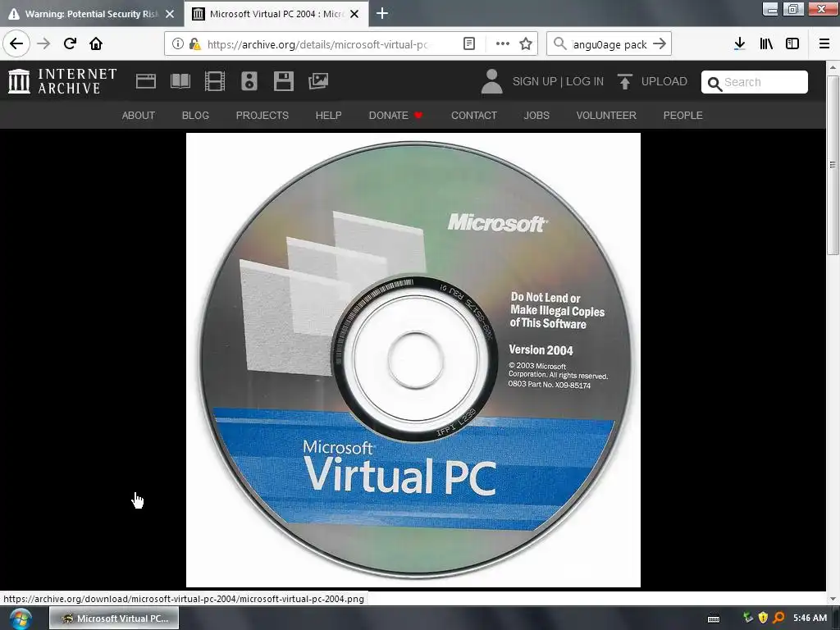The height and width of the screenshot is (630, 840).
Task: Open the Virtual PC disc image
Action: (x=413, y=360)
